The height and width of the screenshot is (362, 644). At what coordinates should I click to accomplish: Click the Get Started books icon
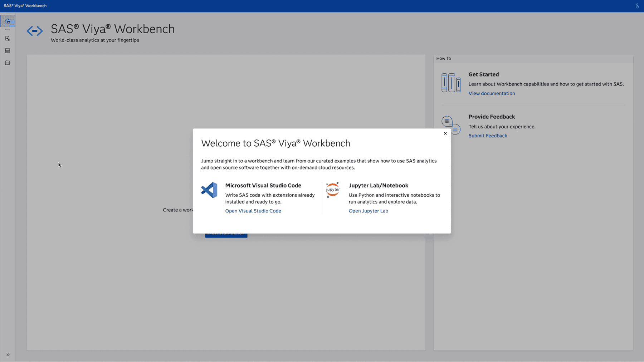tap(451, 83)
